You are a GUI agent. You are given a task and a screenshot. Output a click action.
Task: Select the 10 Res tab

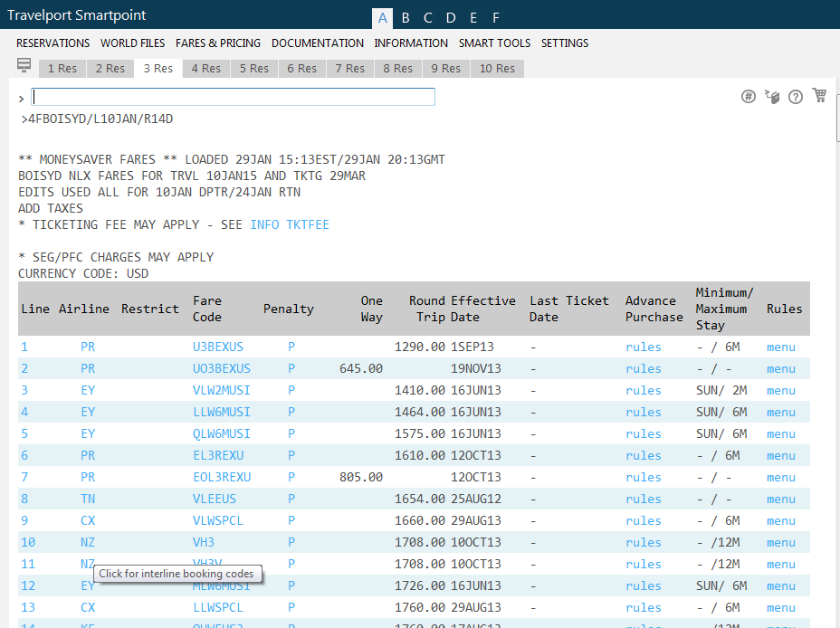(x=497, y=69)
